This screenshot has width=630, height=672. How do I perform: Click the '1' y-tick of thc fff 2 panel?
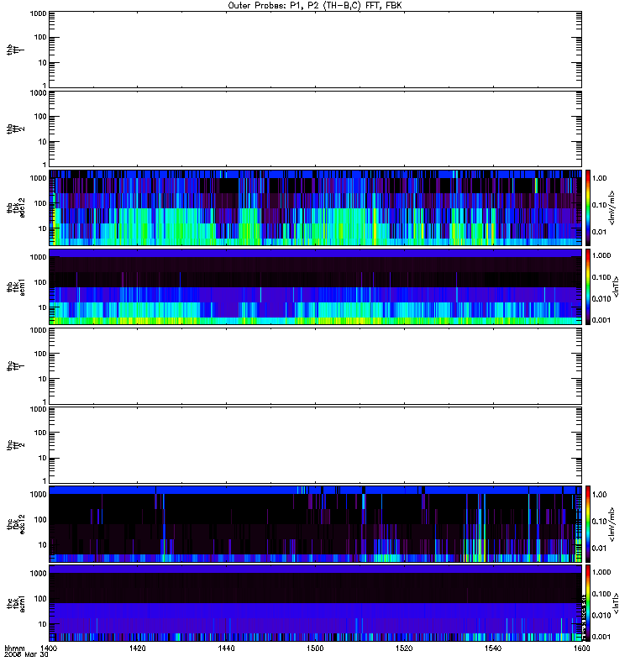point(45,480)
